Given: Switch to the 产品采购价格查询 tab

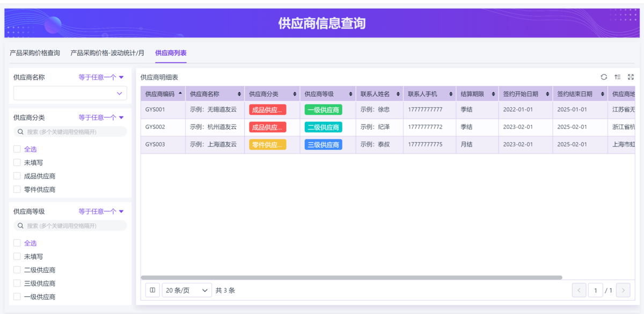Looking at the screenshot, I should tap(35, 53).
